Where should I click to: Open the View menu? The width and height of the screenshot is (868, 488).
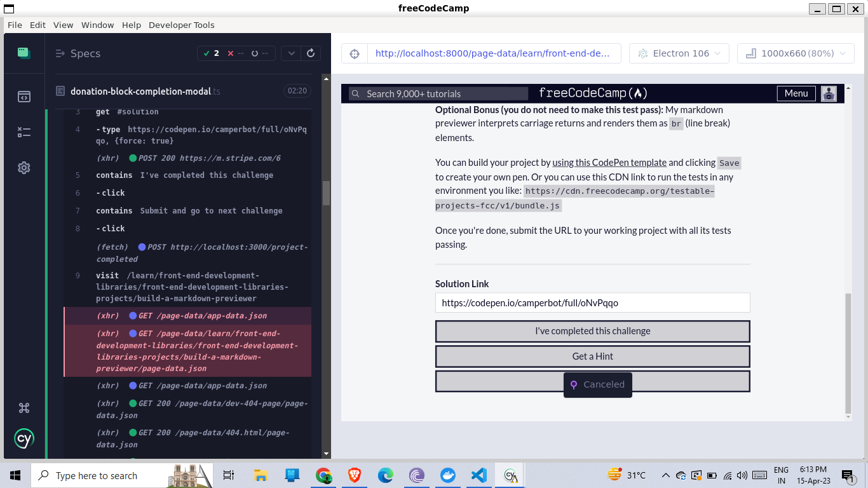[64, 25]
